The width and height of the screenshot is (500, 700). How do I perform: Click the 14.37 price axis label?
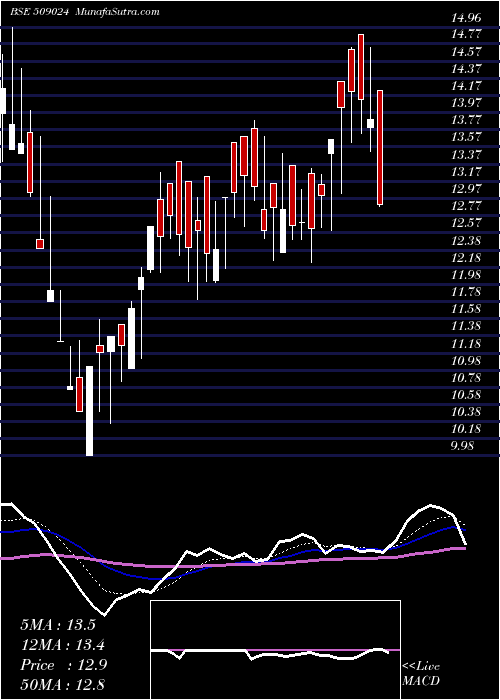coord(466,69)
